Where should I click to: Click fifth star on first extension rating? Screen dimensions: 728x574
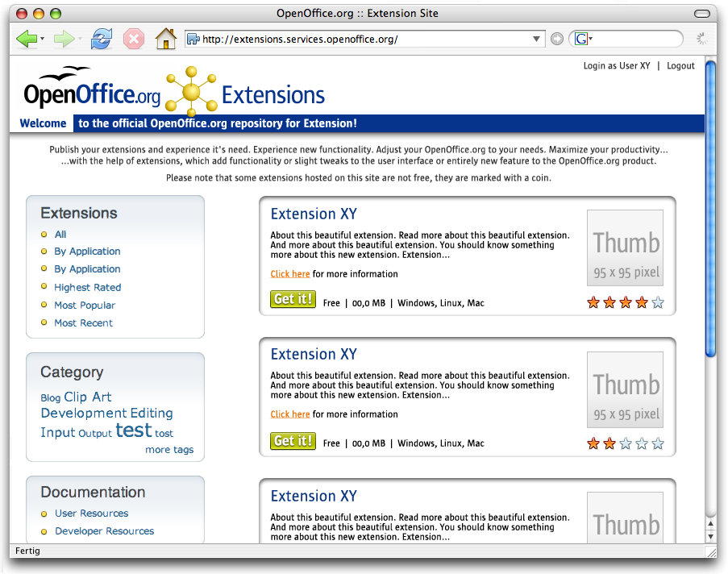(x=658, y=303)
